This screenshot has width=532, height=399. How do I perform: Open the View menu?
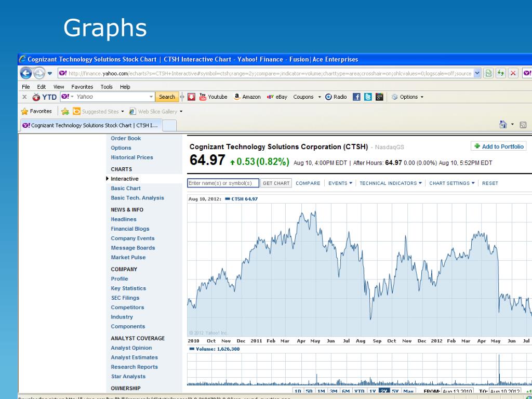click(59, 87)
